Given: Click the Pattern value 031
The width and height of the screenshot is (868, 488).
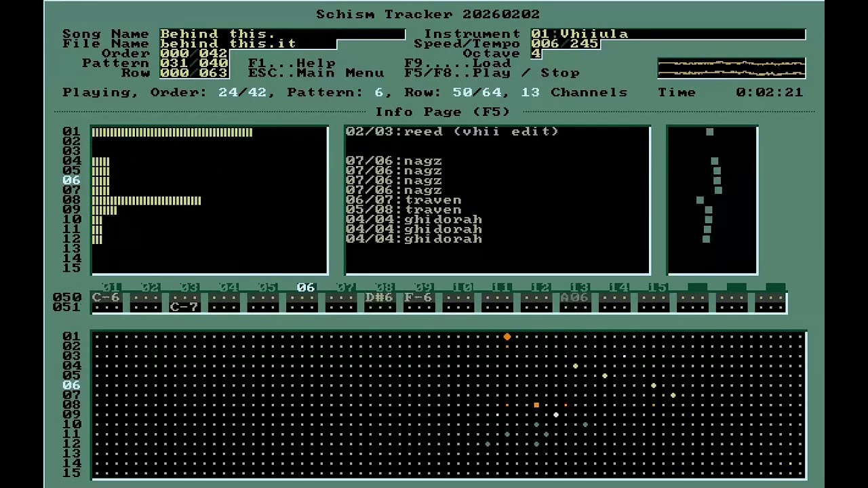Looking at the screenshot, I should 174,63.
